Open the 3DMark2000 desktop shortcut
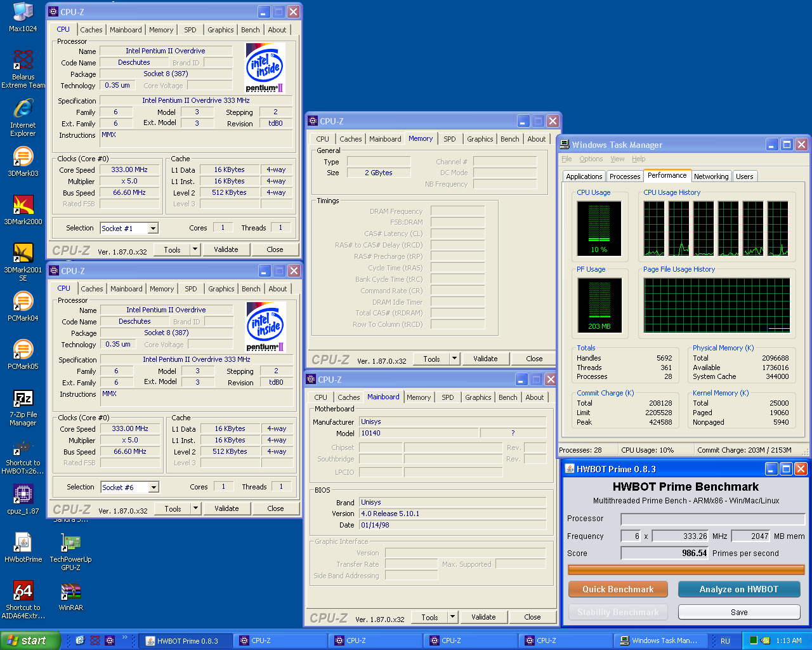The width and height of the screenshot is (812, 650). [23, 209]
